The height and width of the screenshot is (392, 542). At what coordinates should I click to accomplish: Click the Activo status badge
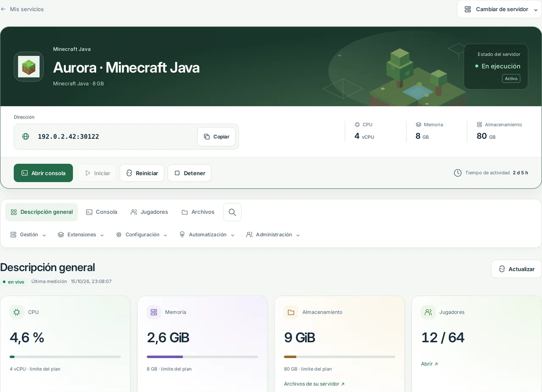(x=511, y=79)
